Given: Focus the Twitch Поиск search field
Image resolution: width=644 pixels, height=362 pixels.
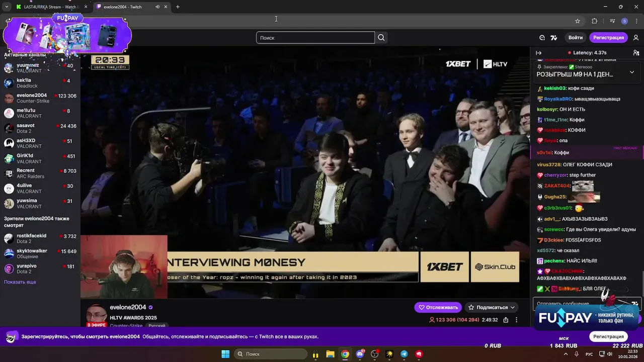Looking at the screenshot, I should point(315,38).
